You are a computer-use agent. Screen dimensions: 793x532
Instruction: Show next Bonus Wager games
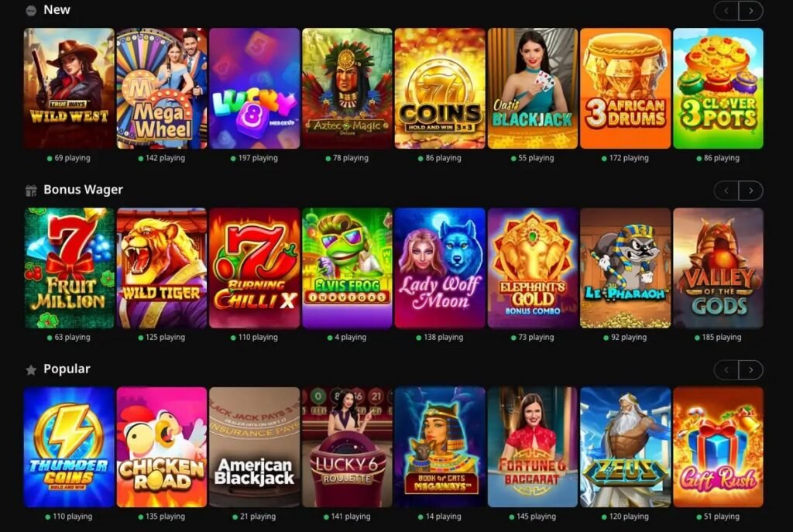[x=751, y=190]
